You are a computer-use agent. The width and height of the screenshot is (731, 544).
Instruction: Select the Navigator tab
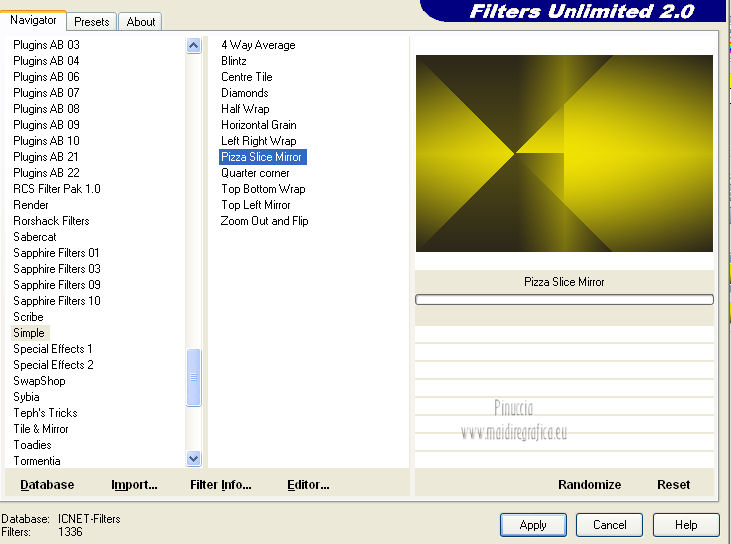33,20
